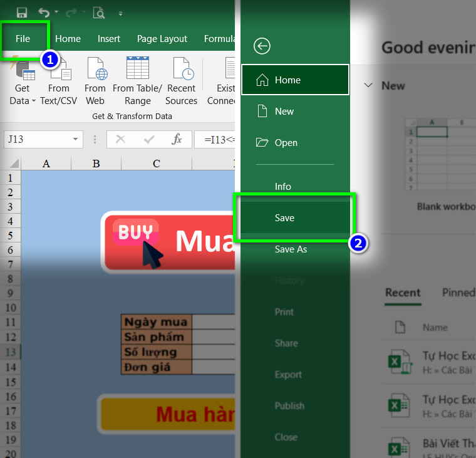This screenshot has height=458, width=476.
Task: Collapse the New section chevron
Action: 368,85
